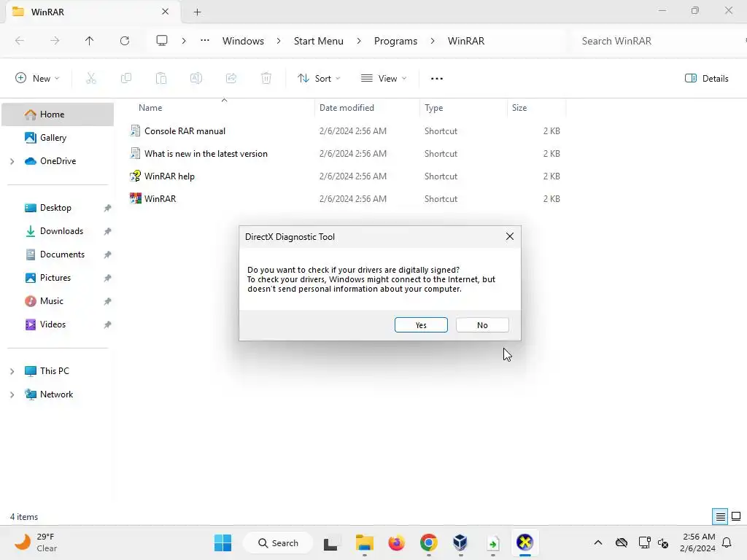This screenshot has height=560, width=747.
Task: Navigate to Windows in the breadcrumb
Action: click(x=243, y=41)
